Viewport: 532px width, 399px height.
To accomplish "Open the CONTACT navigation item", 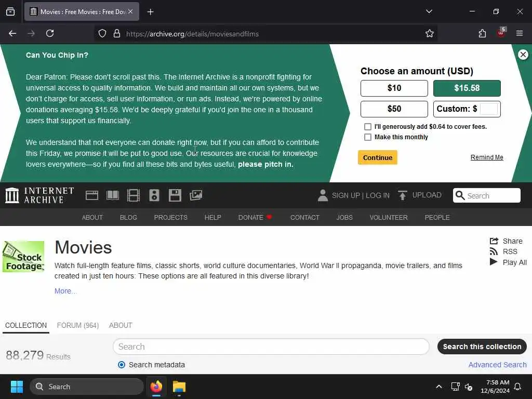I will coord(305,218).
